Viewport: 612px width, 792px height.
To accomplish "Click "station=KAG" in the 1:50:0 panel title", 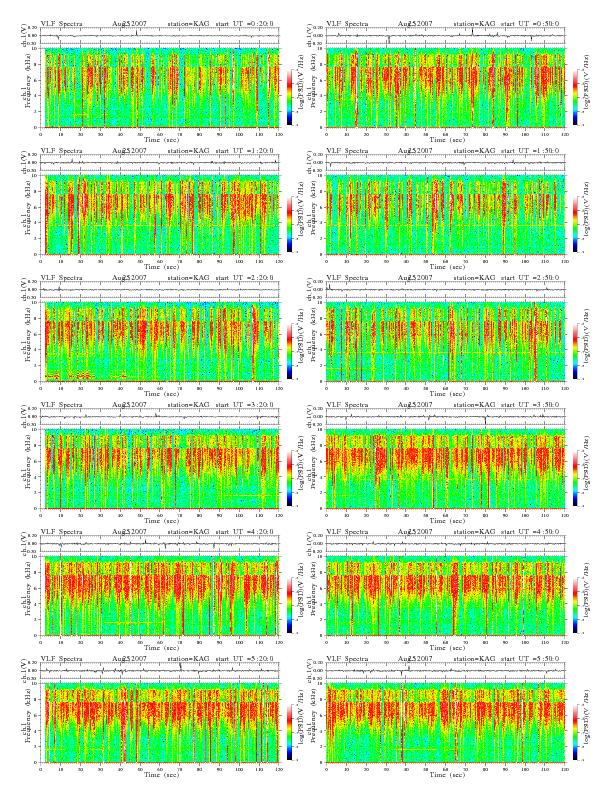I will point(474,151).
